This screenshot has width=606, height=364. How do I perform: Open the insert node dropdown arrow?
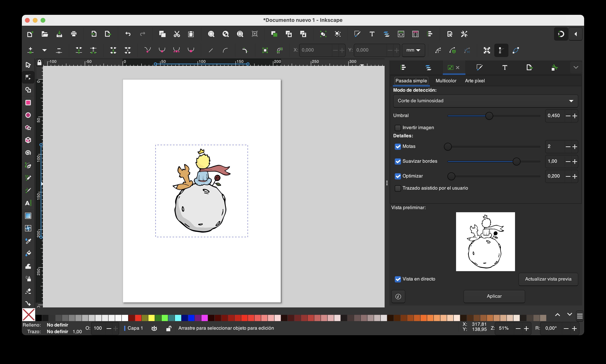coord(45,50)
